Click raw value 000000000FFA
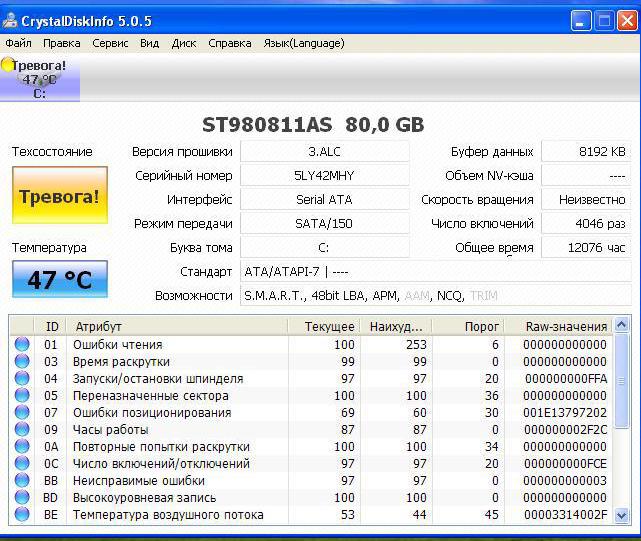The width and height of the screenshot is (641, 541). click(x=566, y=379)
